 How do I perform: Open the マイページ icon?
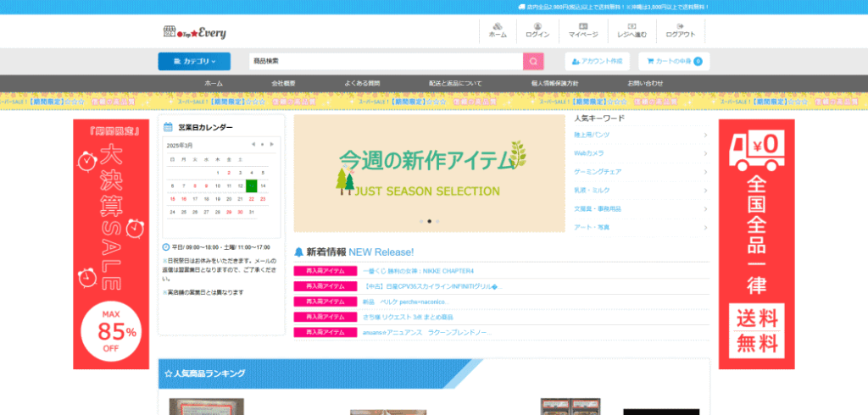583,30
